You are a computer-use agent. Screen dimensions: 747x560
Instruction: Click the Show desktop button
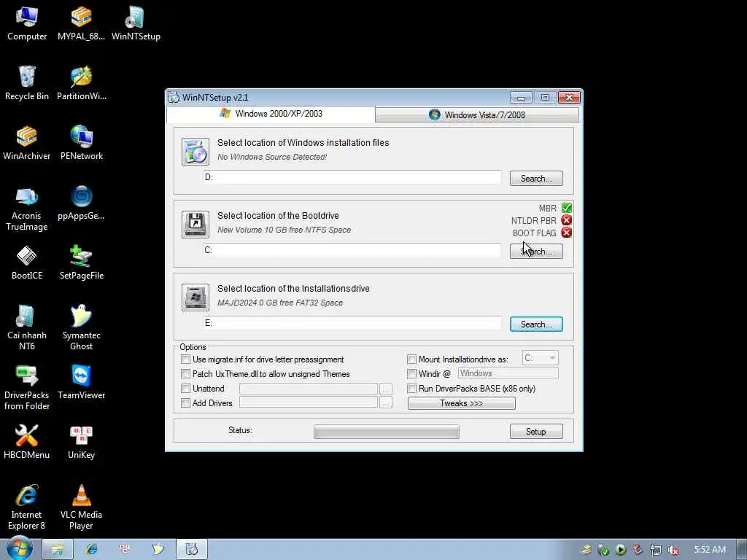tap(742, 550)
